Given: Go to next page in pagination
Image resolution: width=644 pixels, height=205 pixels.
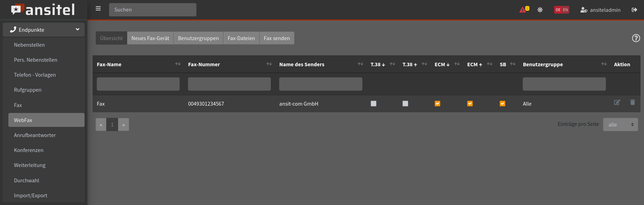Looking at the screenshot, I should tap(123, 125).
